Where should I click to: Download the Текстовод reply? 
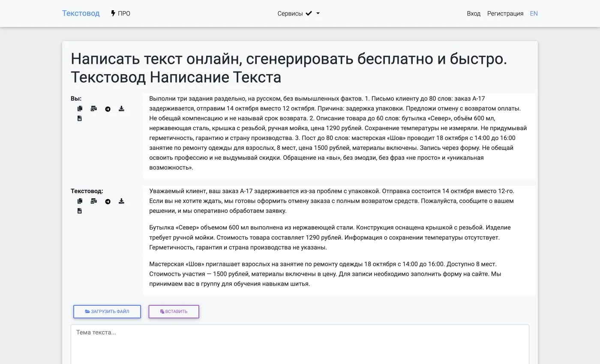click(x=121, y=201)
